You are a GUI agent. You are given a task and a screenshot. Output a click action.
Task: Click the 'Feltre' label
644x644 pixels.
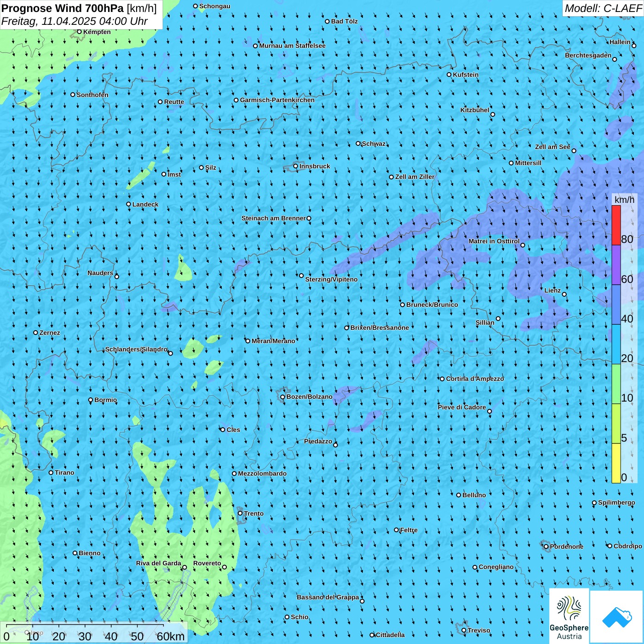point(409,530)
